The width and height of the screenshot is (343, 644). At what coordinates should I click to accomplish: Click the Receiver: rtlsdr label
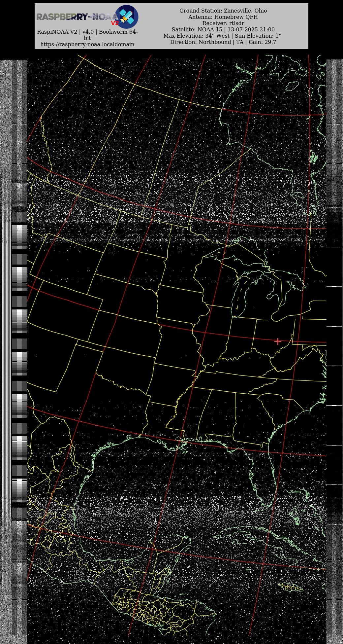(x=223, y=23)
